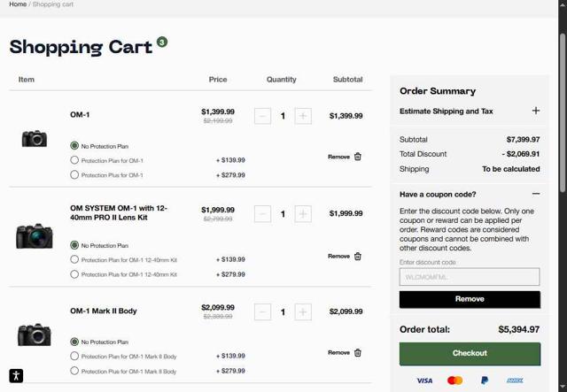This screenshot has height=392, width=567.
Task: Click the Shopping cart breadcrumb
Action: click(53, 4)
